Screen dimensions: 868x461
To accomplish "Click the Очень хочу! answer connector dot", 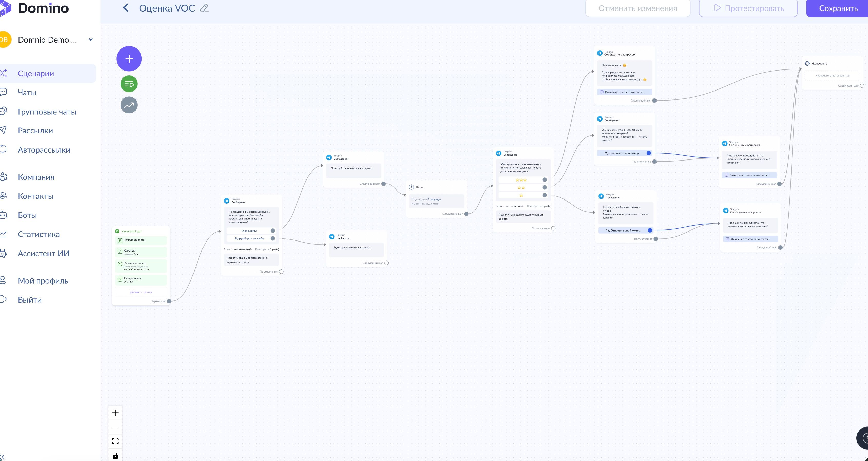I will tap(273, 231).
